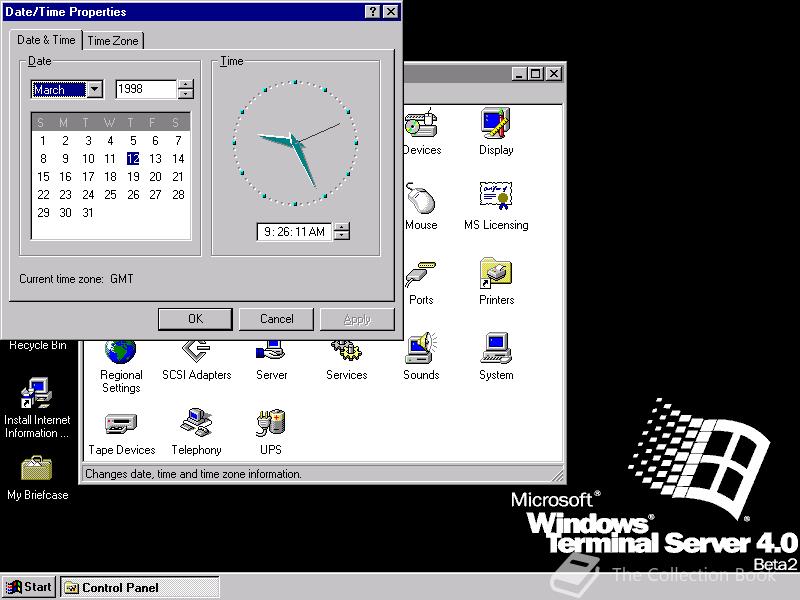Switch to the Time Zone tab

(113, 41)
